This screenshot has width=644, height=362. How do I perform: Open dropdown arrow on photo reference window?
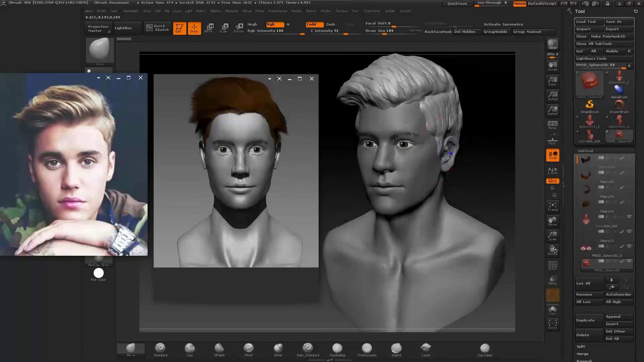click(99, 78)
